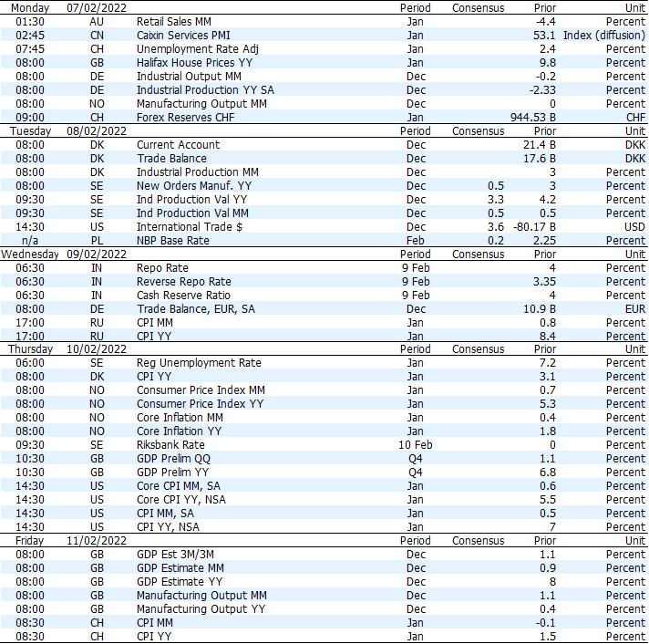Click prior value '-80.17 B'
This screenshot has height=644, width=649.
click(534, 226)
